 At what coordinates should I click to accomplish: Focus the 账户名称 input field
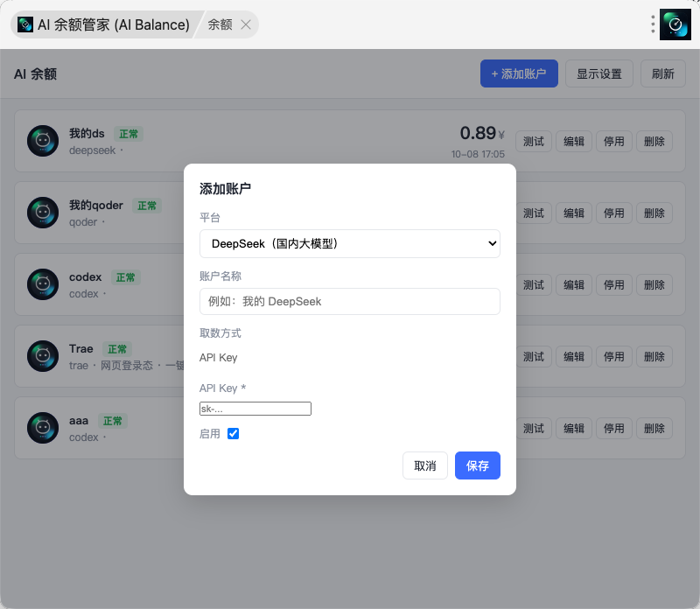[x=349, y=301]
